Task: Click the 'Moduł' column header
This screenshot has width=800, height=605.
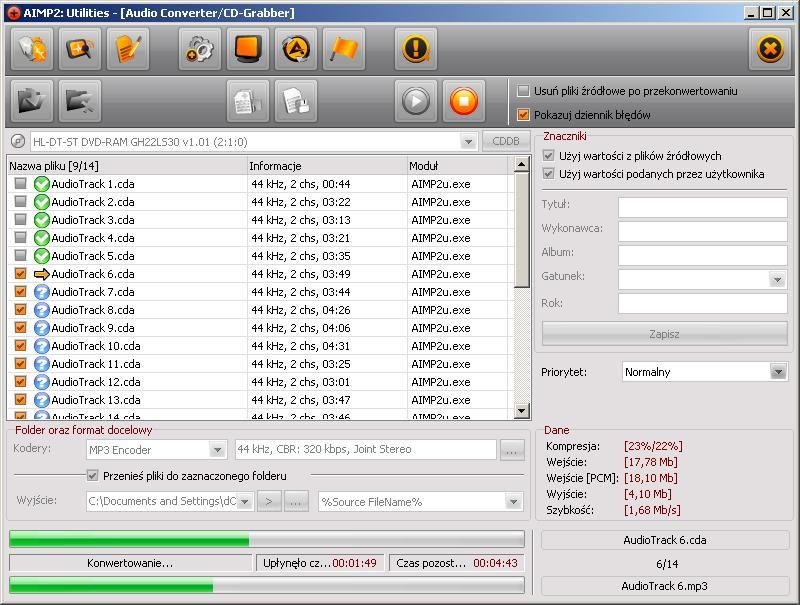Action: 458,166
